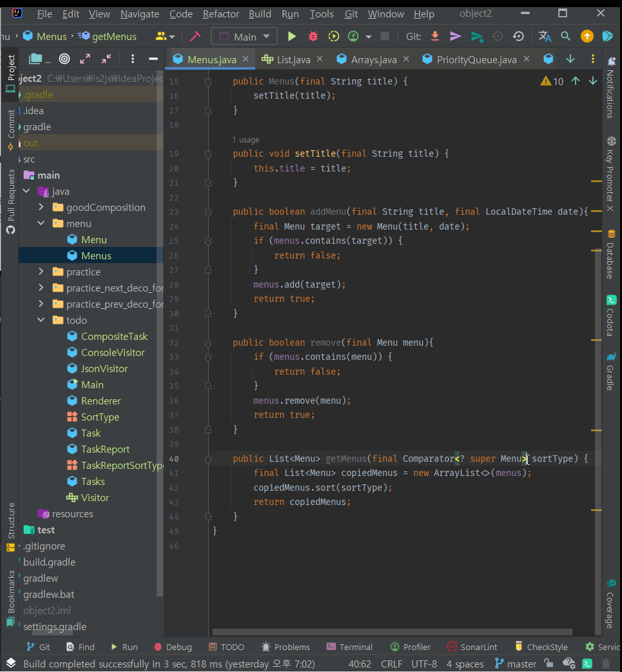The image size is (622, 672).
Task: Open the Profiler tool window
Action: point(411,647)
